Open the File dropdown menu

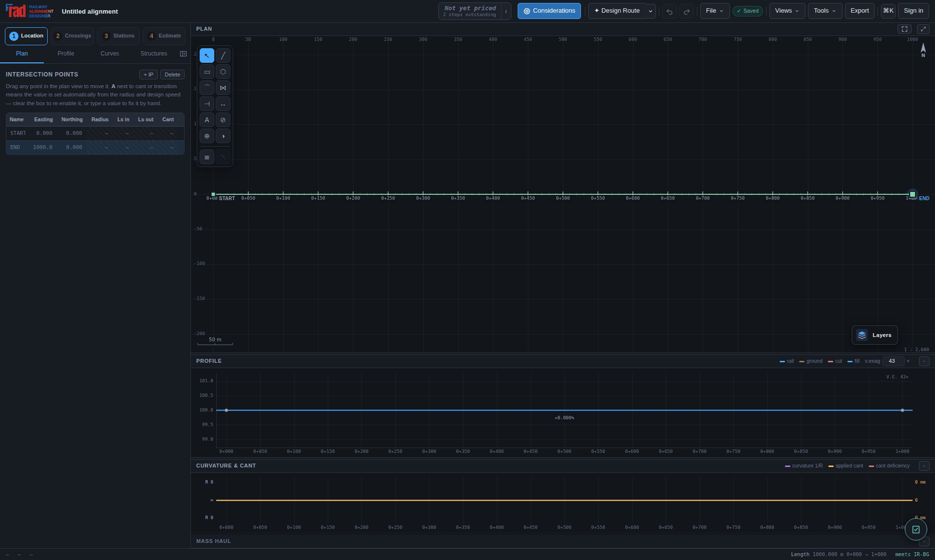tap(714, 11)
